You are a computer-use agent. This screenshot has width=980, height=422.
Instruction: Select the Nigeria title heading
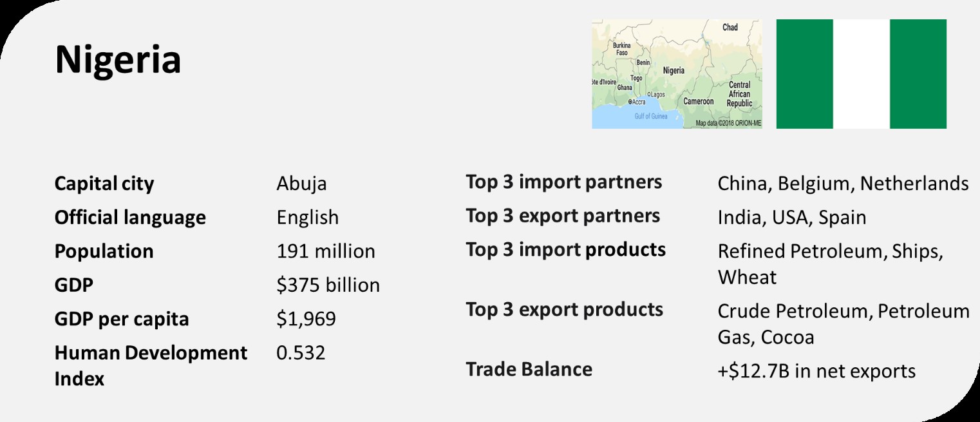coord(118,61)
